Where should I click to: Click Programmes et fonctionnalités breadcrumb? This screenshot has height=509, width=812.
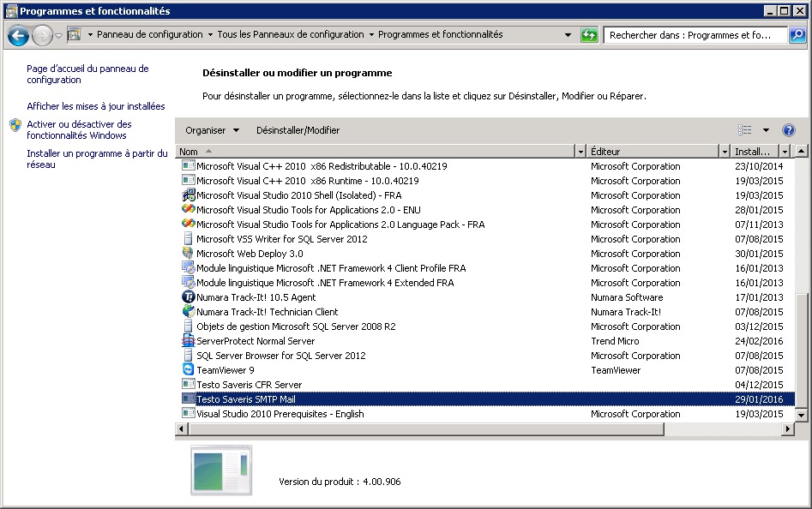(x=441, y=34)
